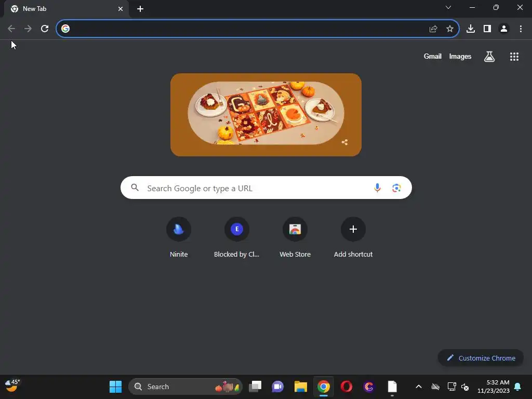Open the weather widget showing 45°
Screen dimensions: 532x399
12,386
